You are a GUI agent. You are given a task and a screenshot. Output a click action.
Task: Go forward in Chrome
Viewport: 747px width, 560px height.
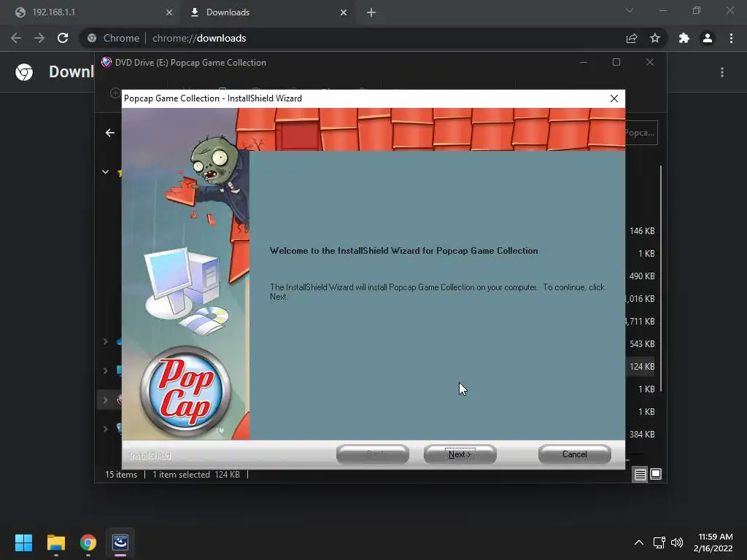(39, 38)
